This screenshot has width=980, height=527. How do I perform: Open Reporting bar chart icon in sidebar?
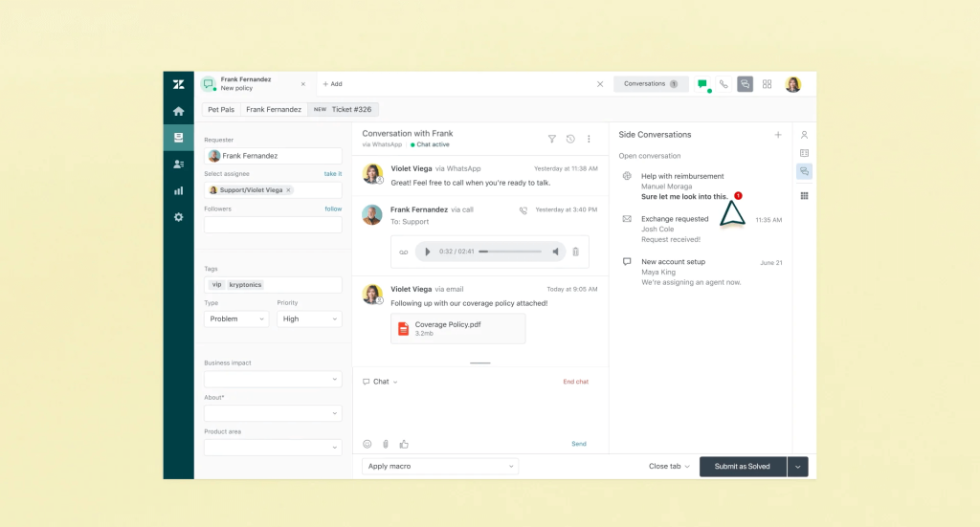(x=178, y=190)
